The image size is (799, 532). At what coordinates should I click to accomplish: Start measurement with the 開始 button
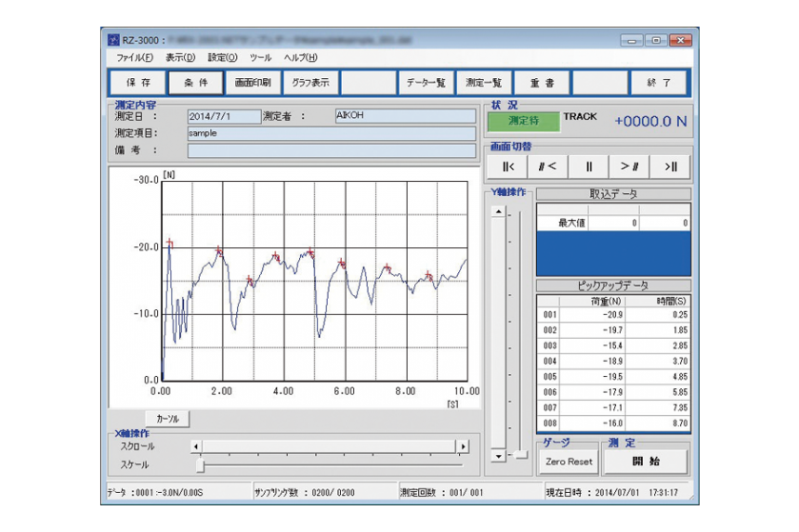[x=646, y=461]
